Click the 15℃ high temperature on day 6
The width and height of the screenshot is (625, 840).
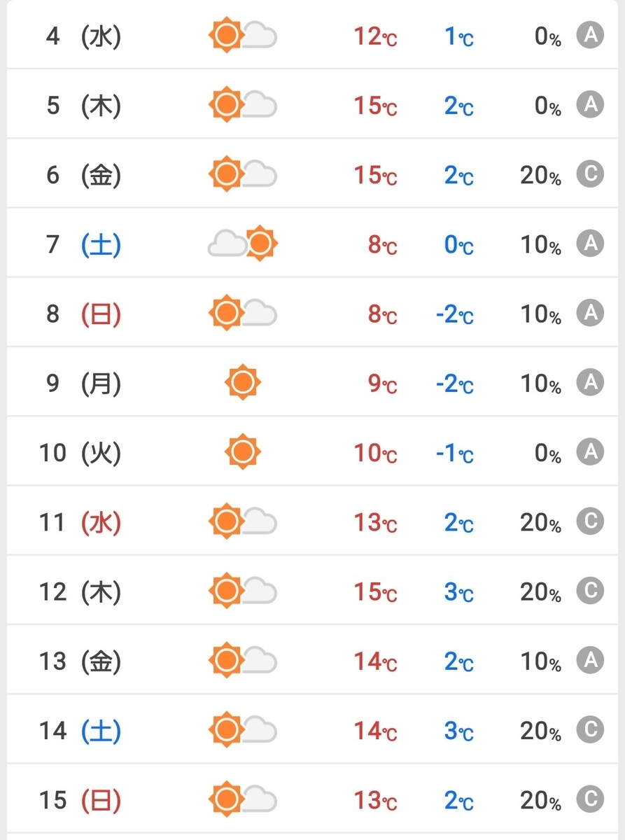tap(375, 175)
